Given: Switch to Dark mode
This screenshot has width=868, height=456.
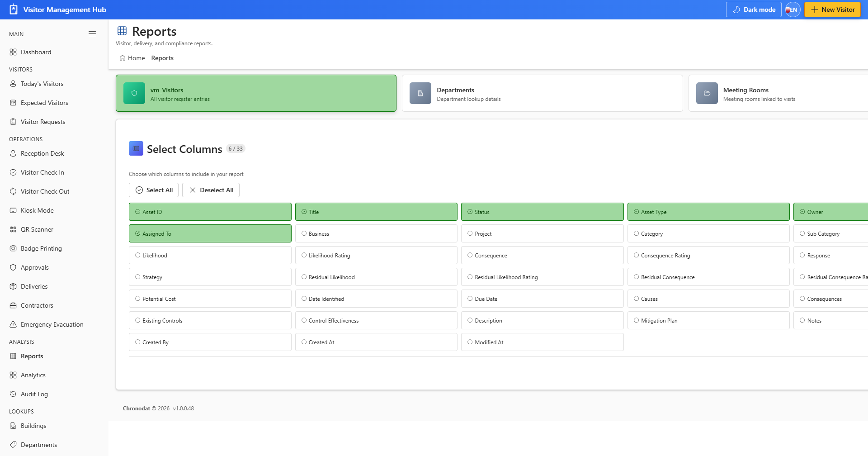Looking at the screenshot, I should click(754, 9).
